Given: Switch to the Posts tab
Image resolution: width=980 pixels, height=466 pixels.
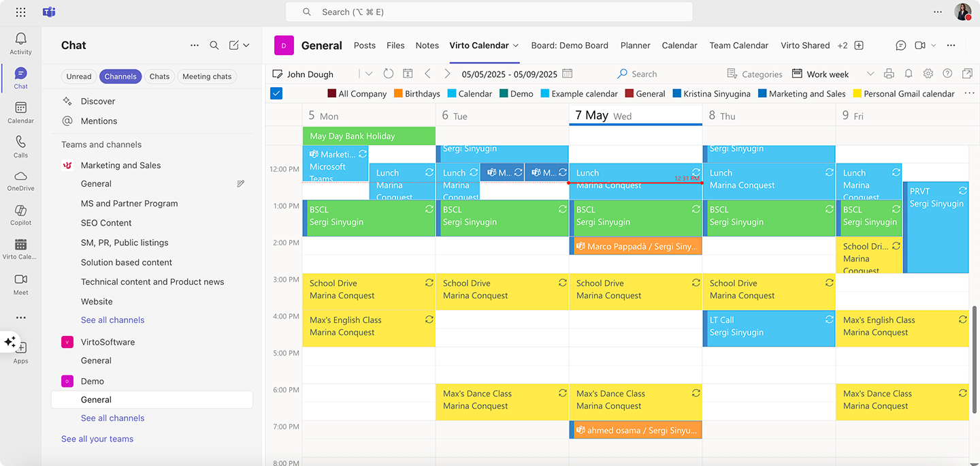Looking at the screenshot, I should click(364, 45).
